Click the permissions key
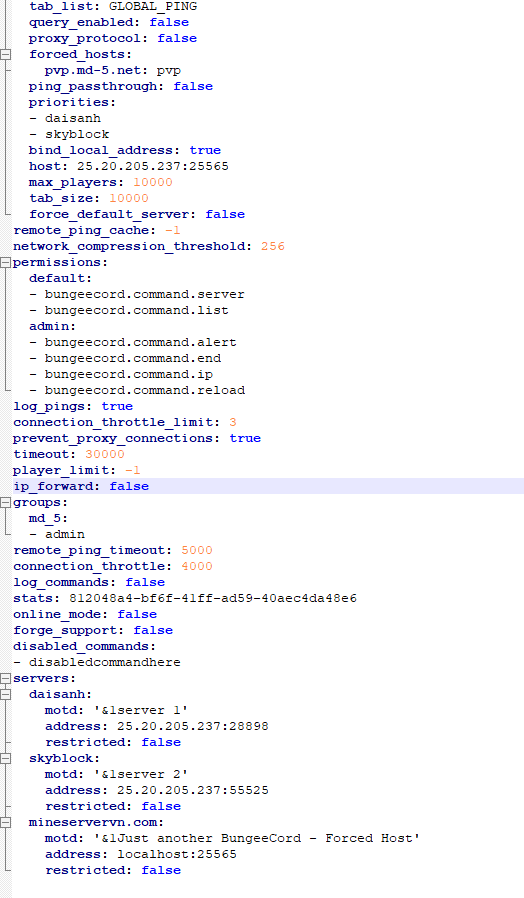The width and height of the screenshot is (524, 898). click(60, 262)
